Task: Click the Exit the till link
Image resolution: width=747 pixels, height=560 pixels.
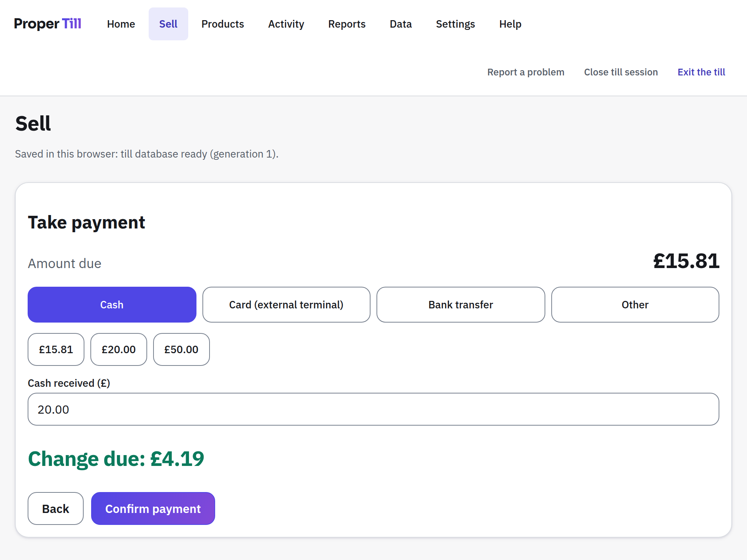Action: [701, 72]
